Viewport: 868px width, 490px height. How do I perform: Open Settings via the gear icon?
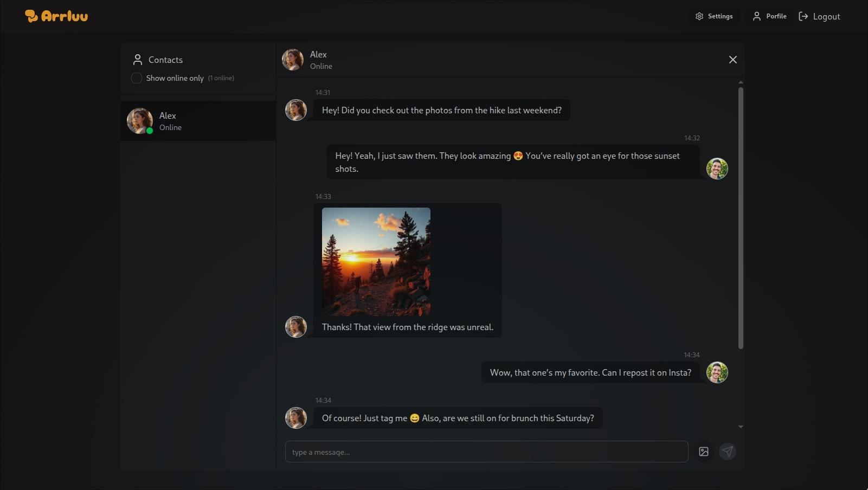699,16
